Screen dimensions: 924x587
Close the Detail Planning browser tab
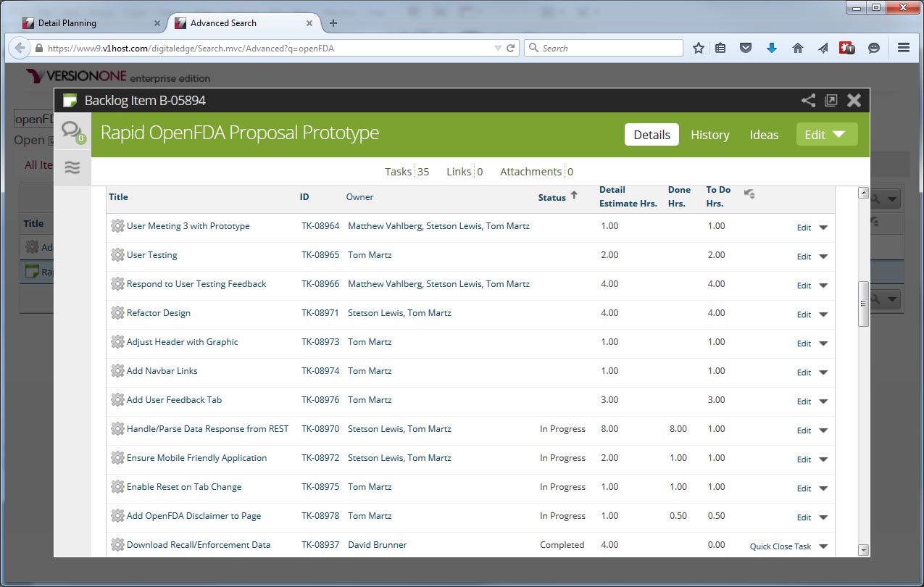coord(157,23)
